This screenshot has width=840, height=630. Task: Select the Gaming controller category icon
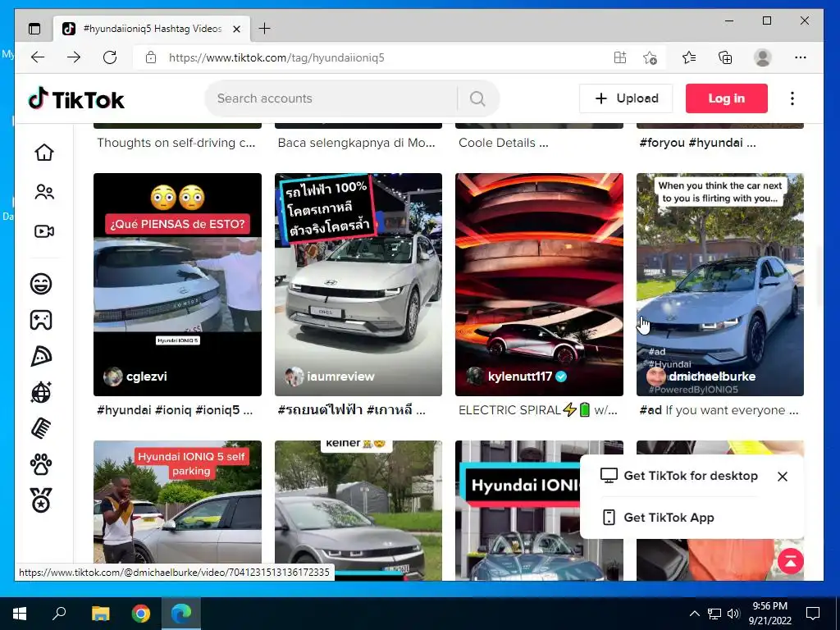tap(41, 320)
